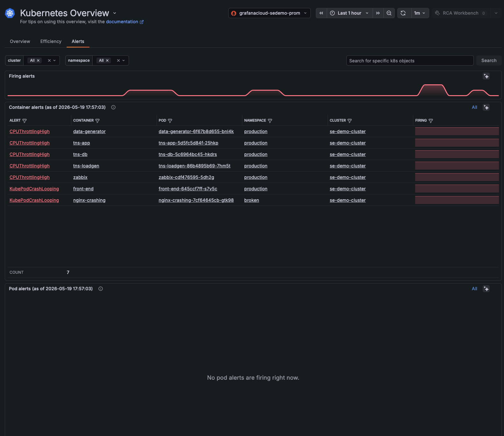Viewport: 504px width, 436px height.
Task: Open KubePodCrashLooping alert for front-end
Action: tap(34, 189)
